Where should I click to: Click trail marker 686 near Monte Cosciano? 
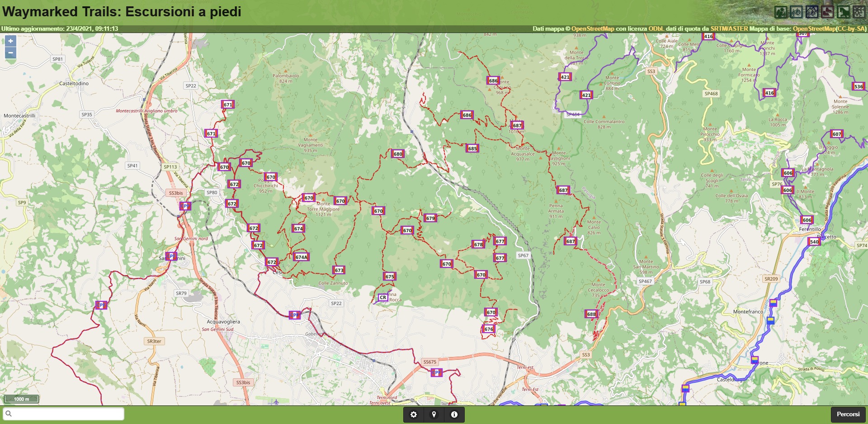492,81
